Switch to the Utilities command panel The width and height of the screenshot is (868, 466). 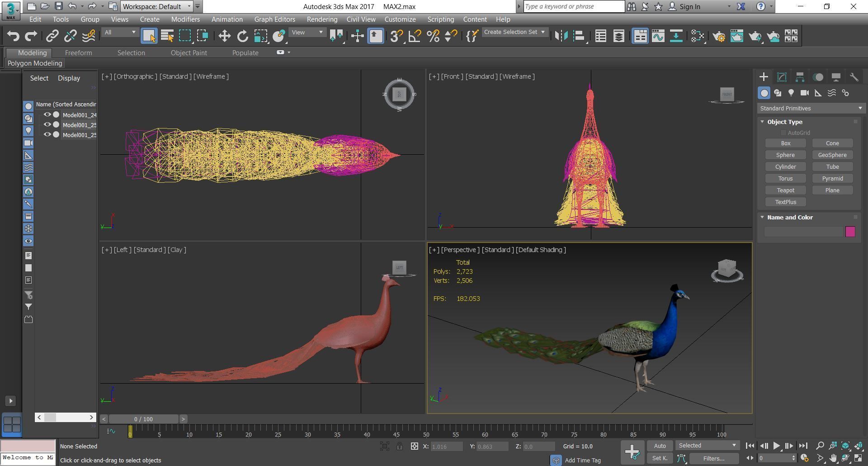tap(854, 77)
